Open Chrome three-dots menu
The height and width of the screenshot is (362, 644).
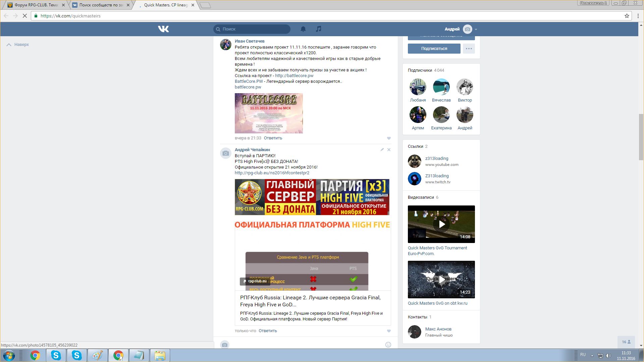coord(638,16)
